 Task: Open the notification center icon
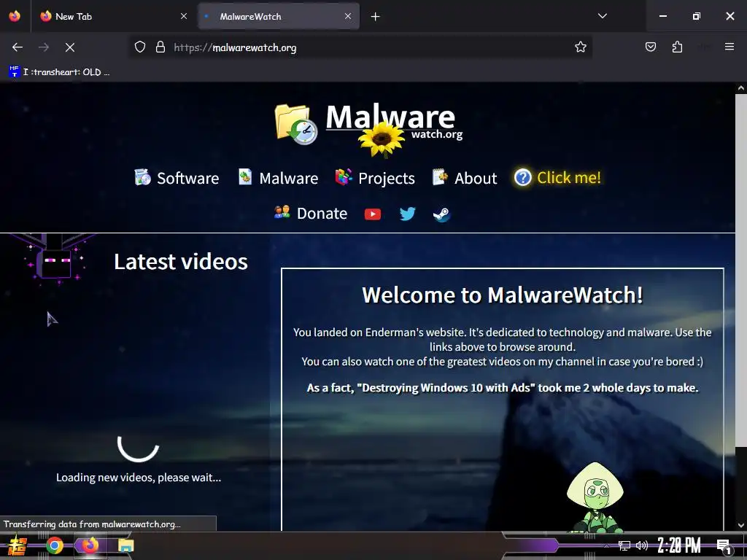(724, 546)
